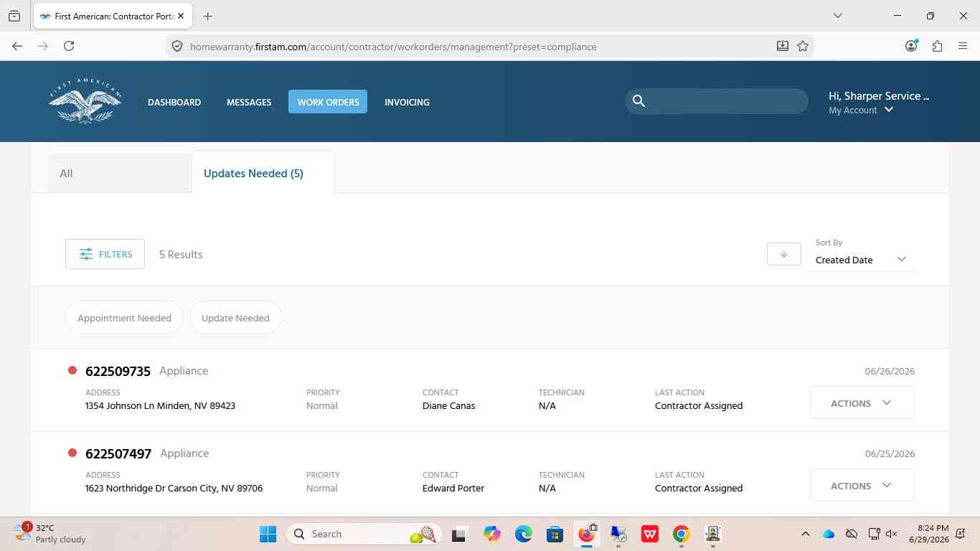This screenshot has width=980, height=551.
Task: Click the search magnifier icon in header
Action: tap(639, 101)
